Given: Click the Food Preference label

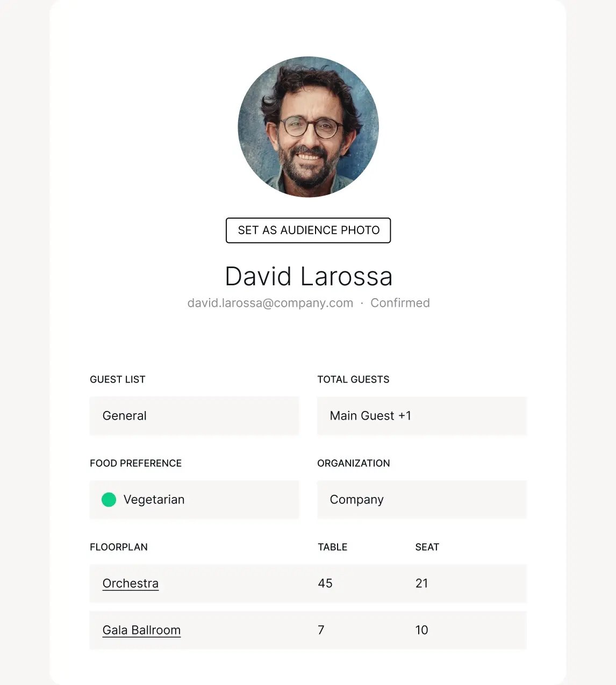Looking at the screenshot, I should click(135, 463).
